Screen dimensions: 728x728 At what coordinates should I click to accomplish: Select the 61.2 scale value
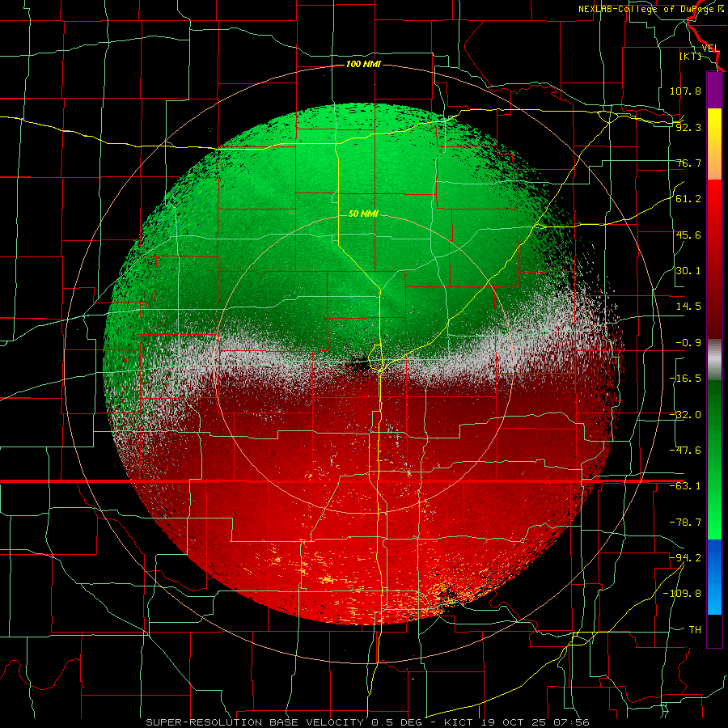688,199
